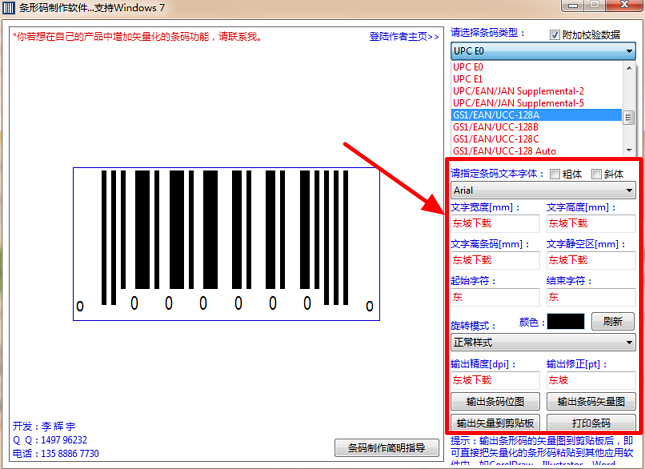Enable the 斜体 italic checkbox
Viewport: 645px width, 469px height.
(596, 174)
